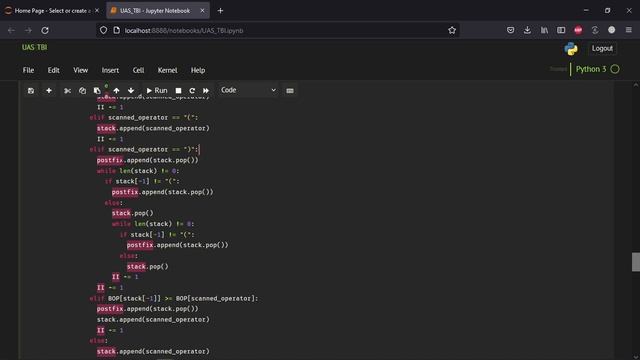This screenshot has width=640, height=360.
Task: Click code line 'while len(stack) != 0:' first occurrence
Action: (x=138, y=171)
